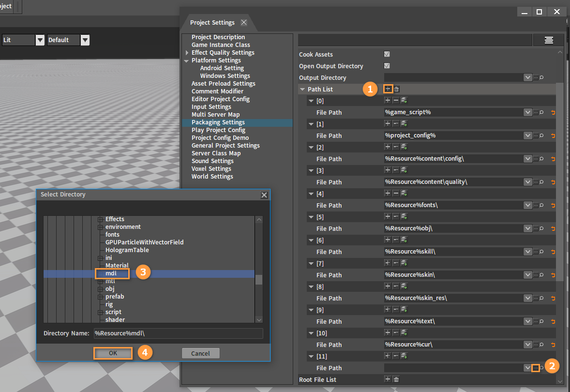Viewport: 570px width, 392px height.
Task: Remove Path List entry [1] with minus
Action: (396, 123)
